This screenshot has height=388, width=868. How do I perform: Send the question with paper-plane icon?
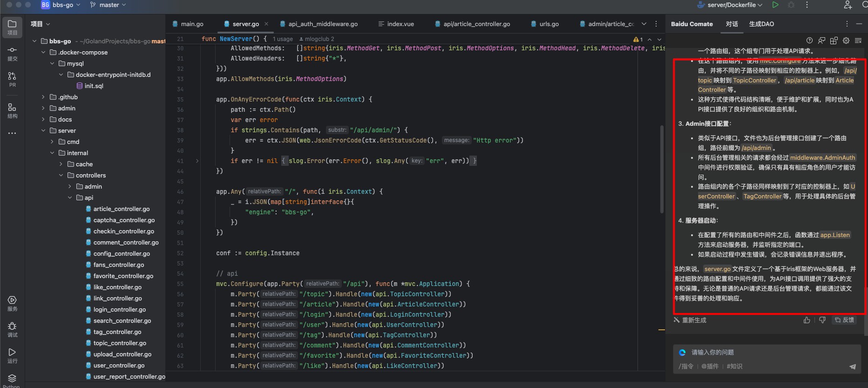[x=853, y=367]
